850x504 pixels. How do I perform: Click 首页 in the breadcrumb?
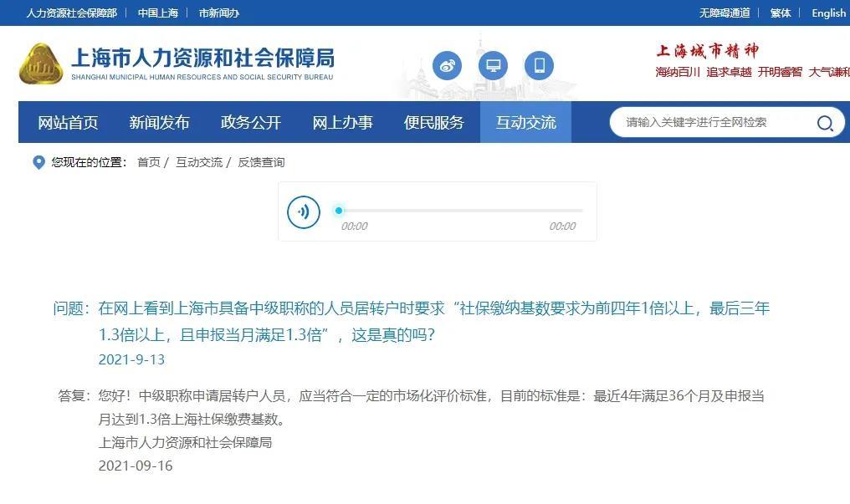[x=149, y=162]
